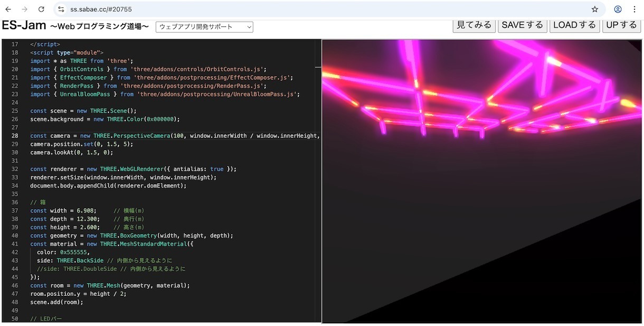
Task: Click the height value 2.600
Action: point(88,227)
